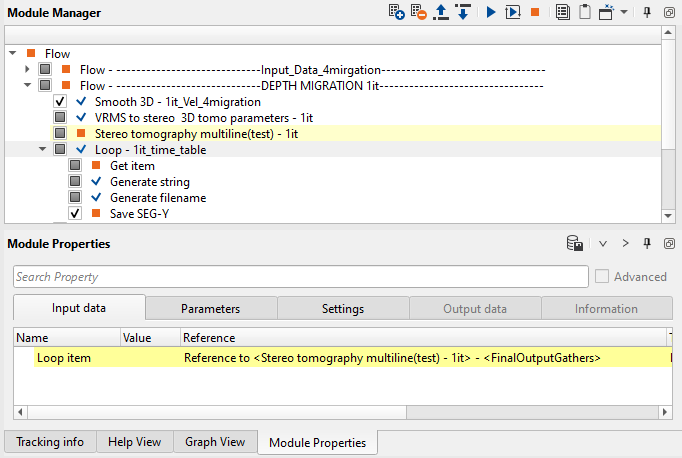Click the add module icon
Image resolution: width=682 pixels, height=458 pixels.
click(398, 12)
